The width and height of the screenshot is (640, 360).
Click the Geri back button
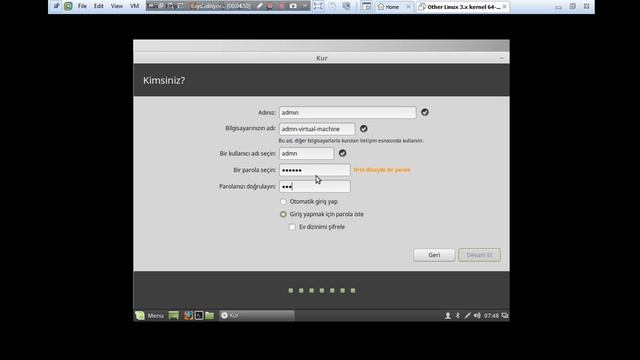[434, 255]
